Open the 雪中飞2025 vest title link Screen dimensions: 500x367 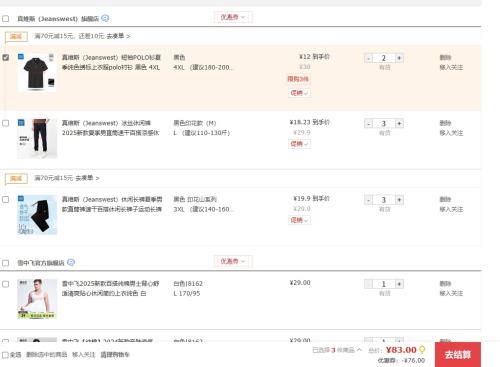click(x=111, y=288)
